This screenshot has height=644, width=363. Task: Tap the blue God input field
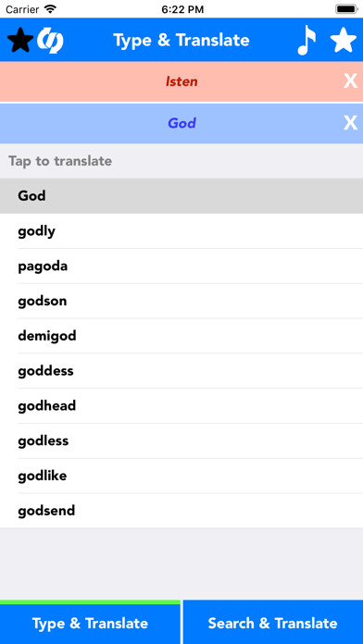coord(181,123)
